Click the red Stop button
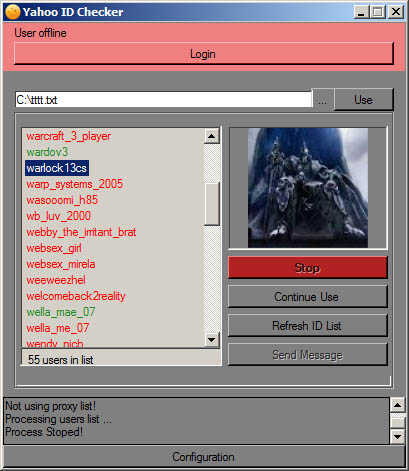Image resolution: width=409 pixels, height=471 pixels. 307,267
